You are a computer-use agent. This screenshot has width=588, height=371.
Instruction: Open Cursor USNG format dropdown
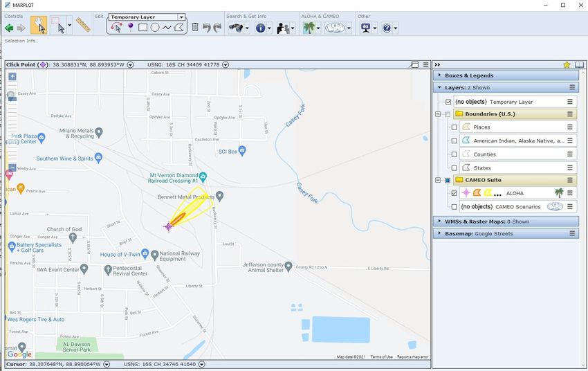(202, 364)
